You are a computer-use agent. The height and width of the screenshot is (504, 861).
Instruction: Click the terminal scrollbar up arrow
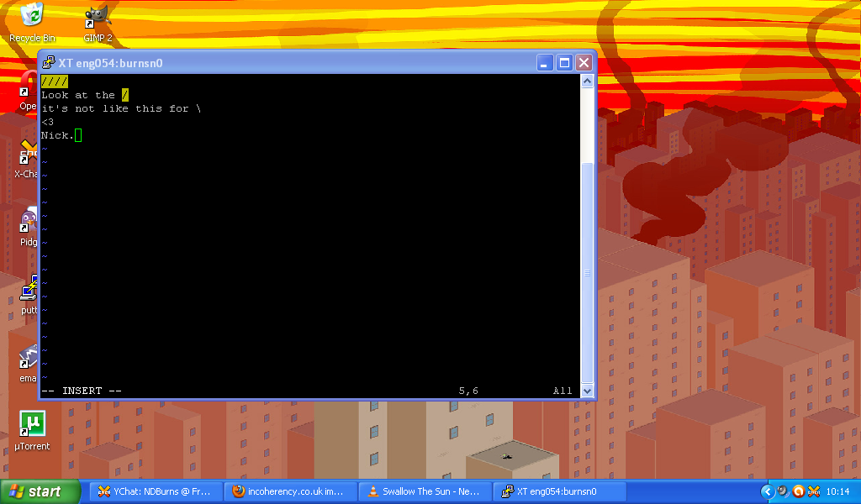point(587,81)
